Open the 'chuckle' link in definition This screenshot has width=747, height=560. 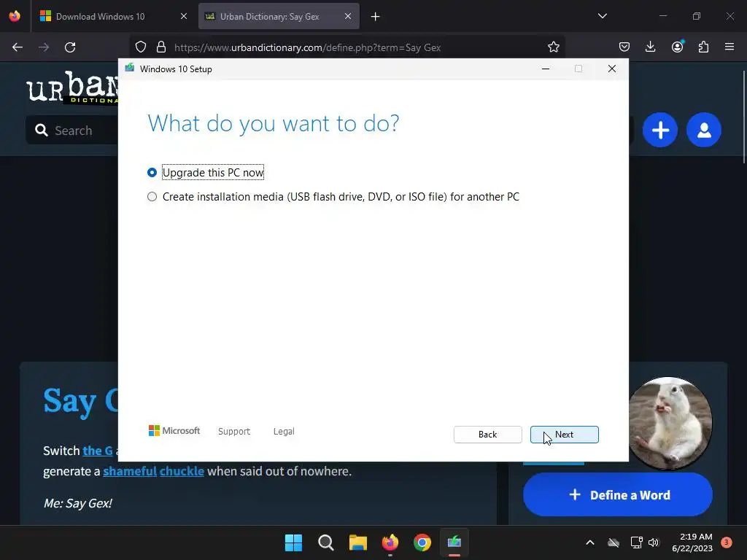click(x=182, y=471)
